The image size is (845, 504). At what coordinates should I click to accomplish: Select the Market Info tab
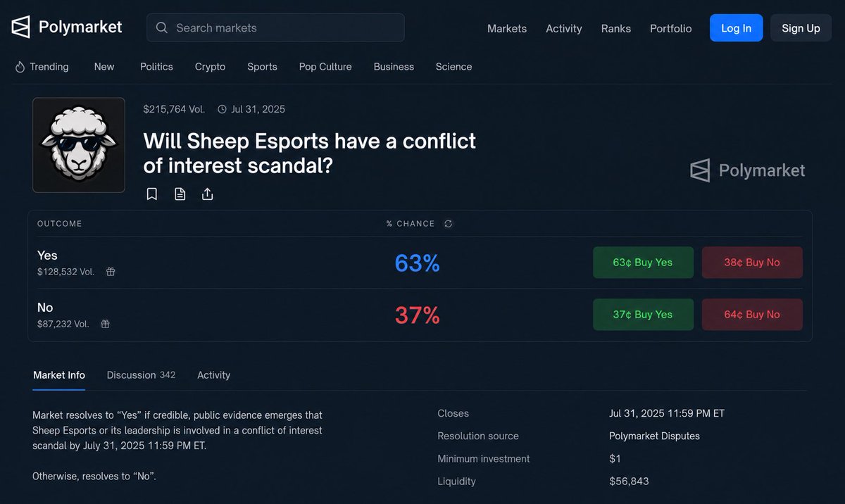click(x=59, y=375)
